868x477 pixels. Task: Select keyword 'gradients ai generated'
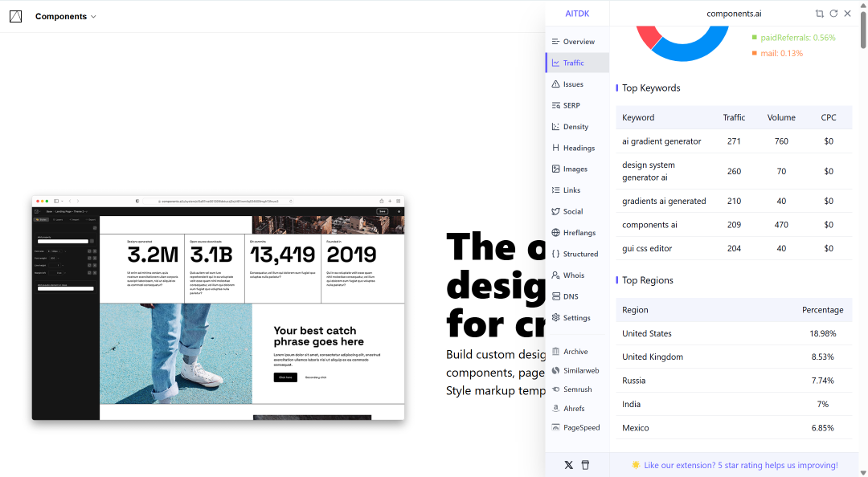pyautogui.click(x=664, y=201)
